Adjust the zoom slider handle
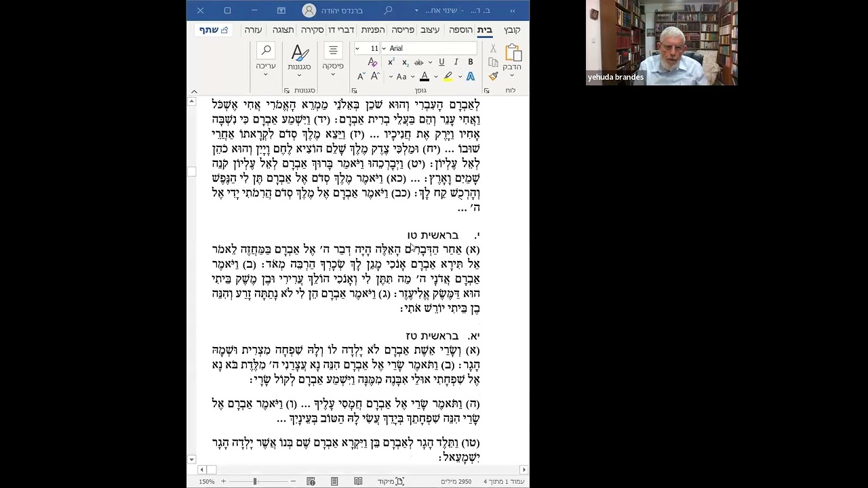Viewport: 868px width, 488px height. tap(255, 481)
